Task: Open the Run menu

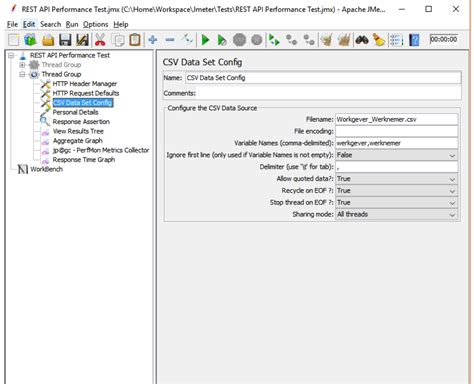Action: pos(72,24)
